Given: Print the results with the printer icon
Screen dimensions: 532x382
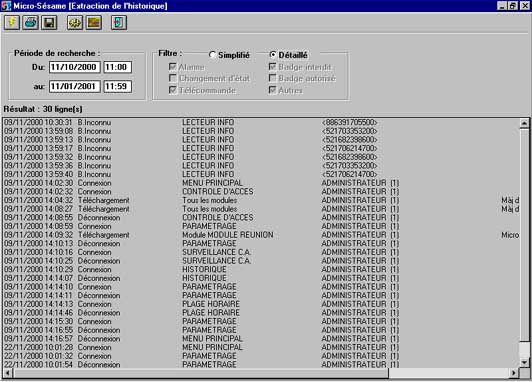Looking at the screenshot, I should [31, 23].
